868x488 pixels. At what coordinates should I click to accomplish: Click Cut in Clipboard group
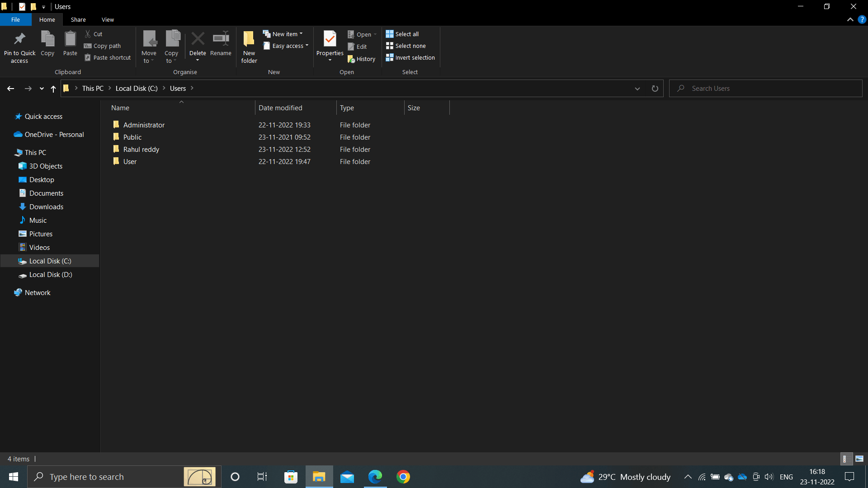click(94, 34)
